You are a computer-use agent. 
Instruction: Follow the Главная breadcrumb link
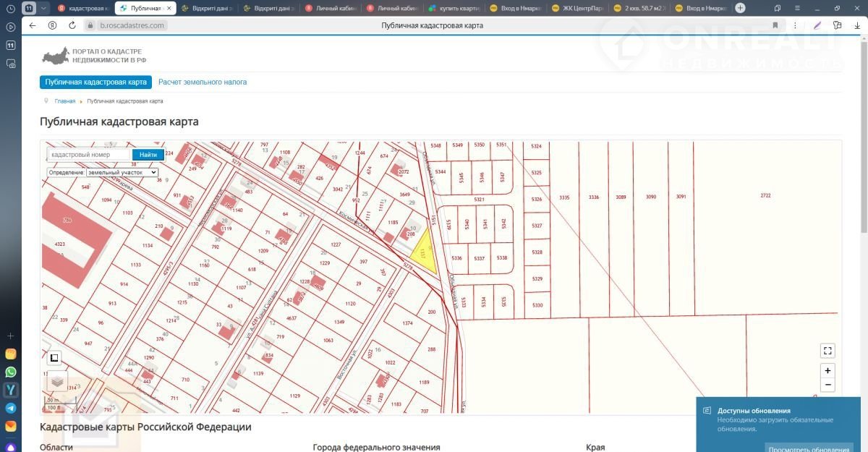pyautogui.click(x=65, y=101)
